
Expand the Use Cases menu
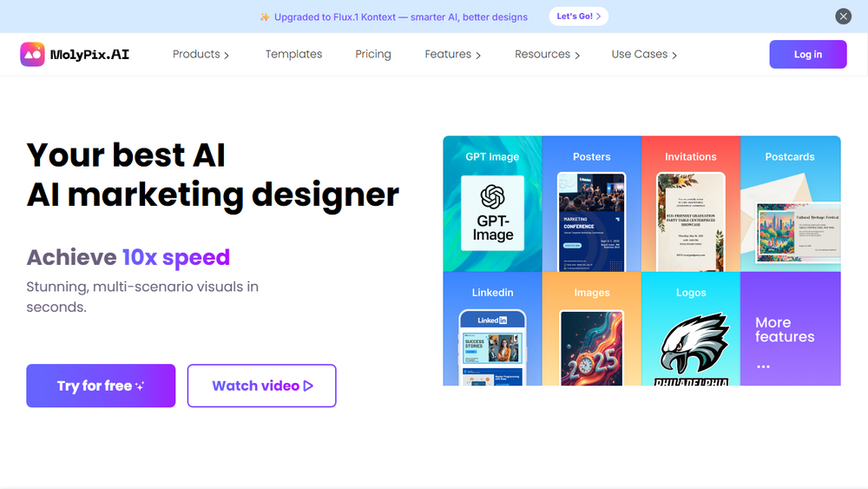[x=644, y=54]
